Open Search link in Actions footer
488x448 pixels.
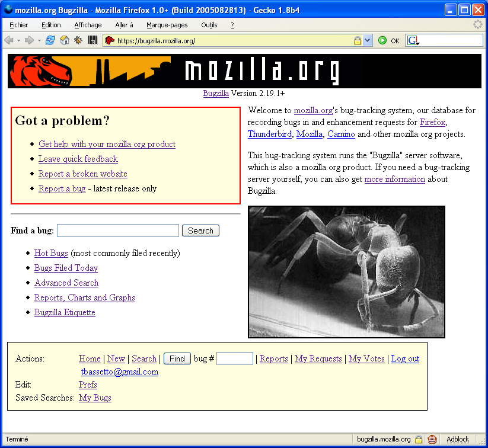(x=144, y=359)
